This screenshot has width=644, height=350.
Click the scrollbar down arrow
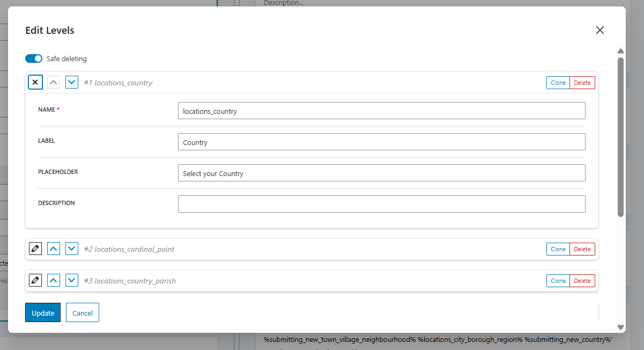pyautogui.click(x=620, y=327)
